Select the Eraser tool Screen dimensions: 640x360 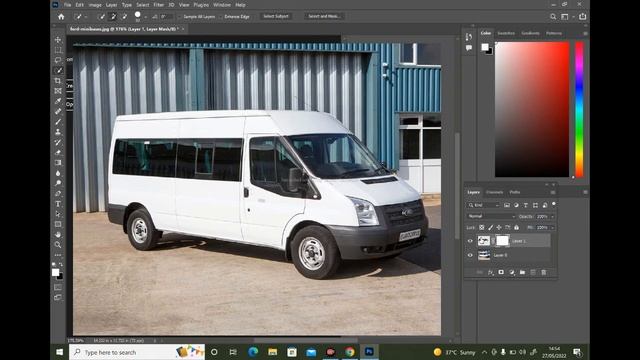58,152
